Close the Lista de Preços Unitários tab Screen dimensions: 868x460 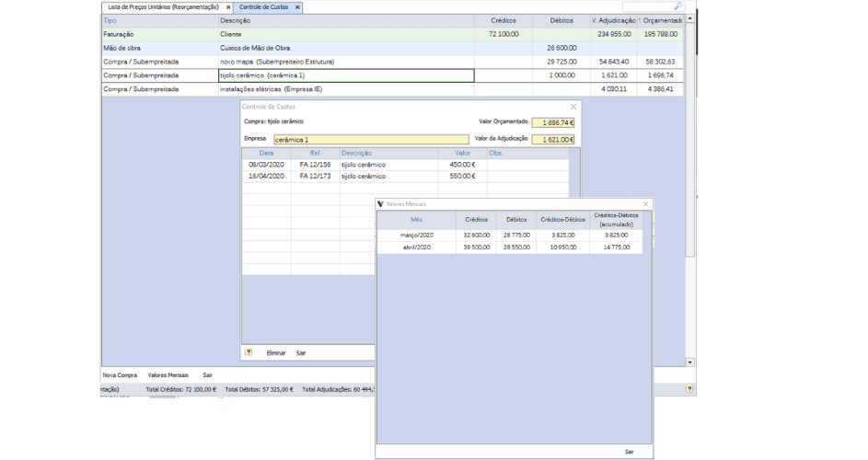pos(227,7)
